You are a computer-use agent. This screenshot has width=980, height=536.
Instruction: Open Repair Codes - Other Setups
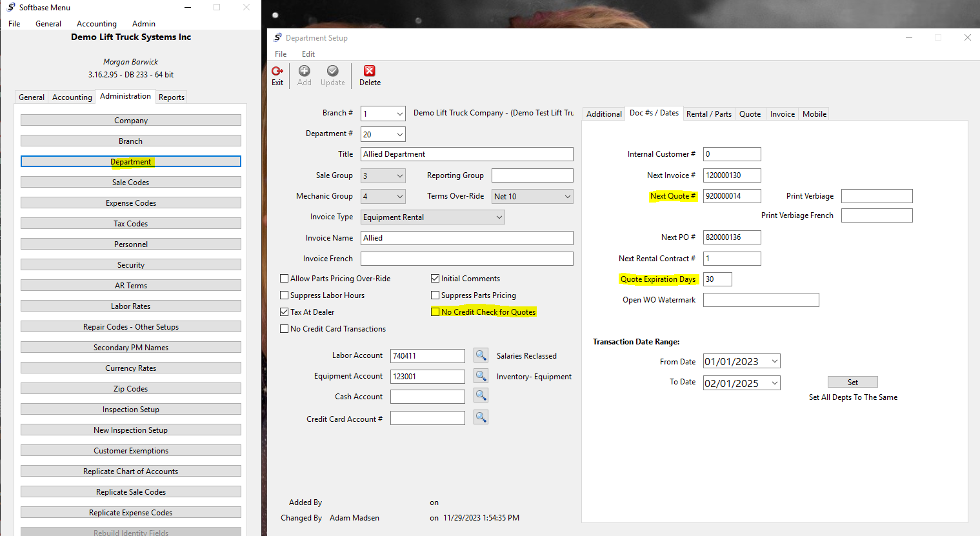point(131,327)
